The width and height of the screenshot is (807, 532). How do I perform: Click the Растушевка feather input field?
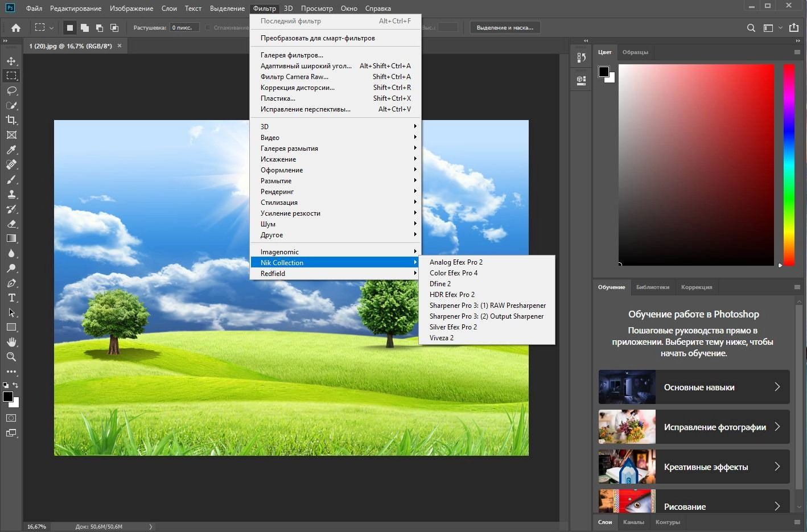click(185, 27)
